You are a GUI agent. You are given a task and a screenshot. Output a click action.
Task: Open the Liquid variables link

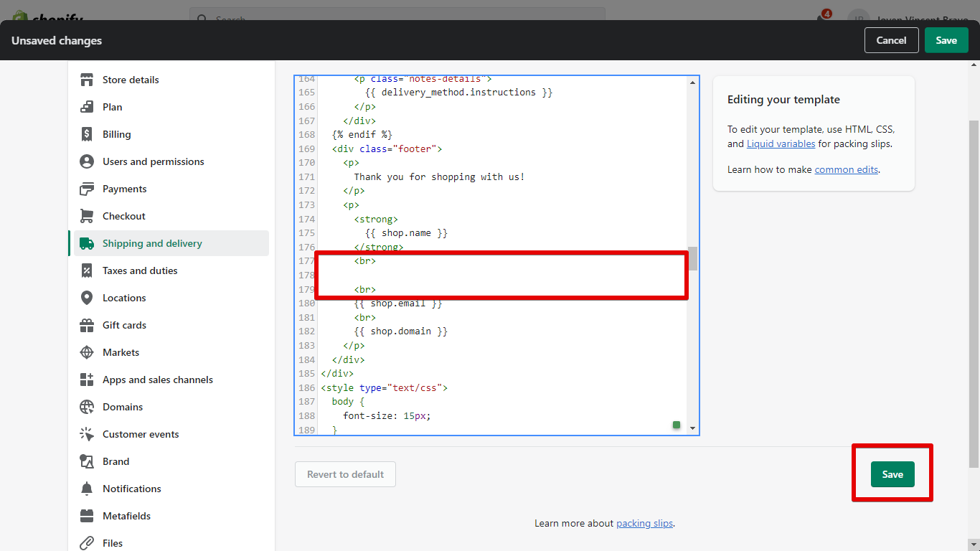[x=781, y=143]
